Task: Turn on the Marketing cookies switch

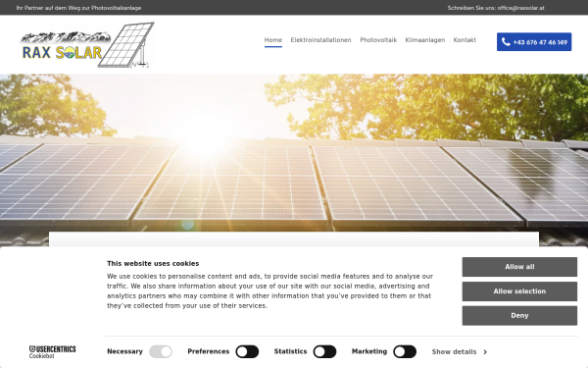Action: [x=405, y=352]
